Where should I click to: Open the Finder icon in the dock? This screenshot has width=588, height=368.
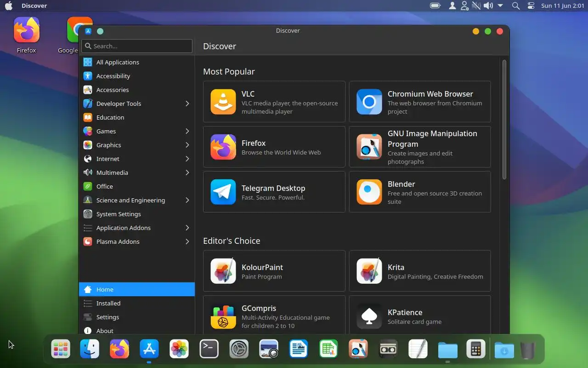pyautogui.click(x=90, y=349)
